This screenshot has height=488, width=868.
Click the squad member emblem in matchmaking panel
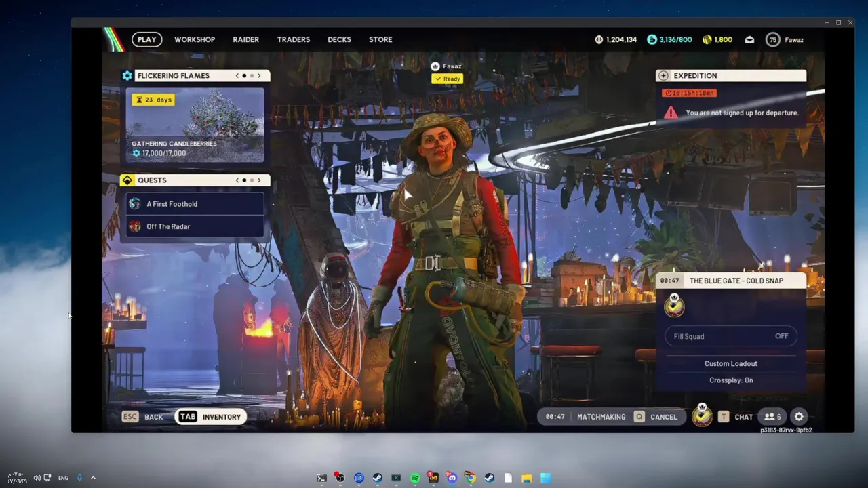[x=674, y=306]
